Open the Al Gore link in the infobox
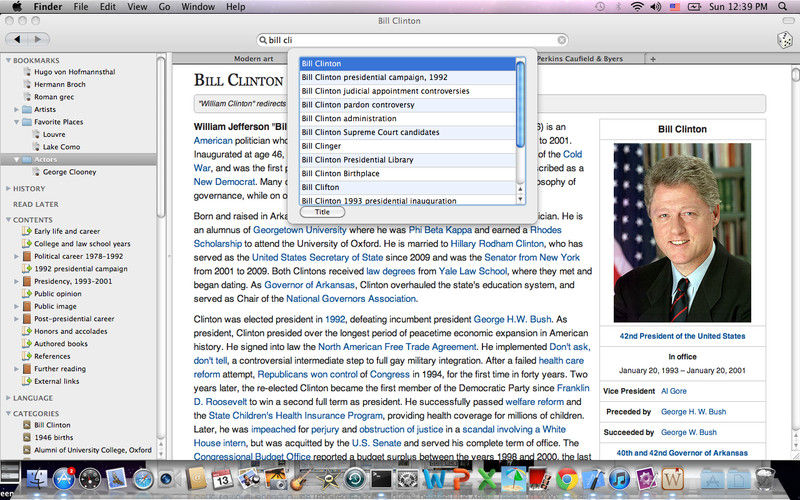 pos(673,391)
